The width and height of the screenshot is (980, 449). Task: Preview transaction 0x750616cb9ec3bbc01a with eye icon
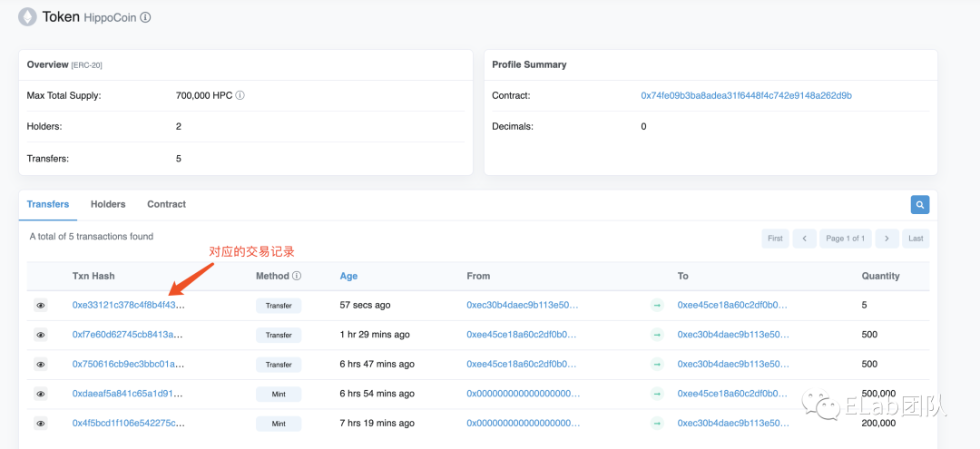tap(41, 364)
